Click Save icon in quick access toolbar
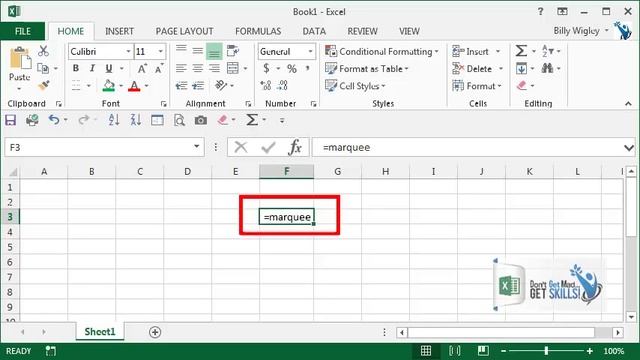Image resolution: width=640 pixels, height=360 pixels. click(11, 120)
